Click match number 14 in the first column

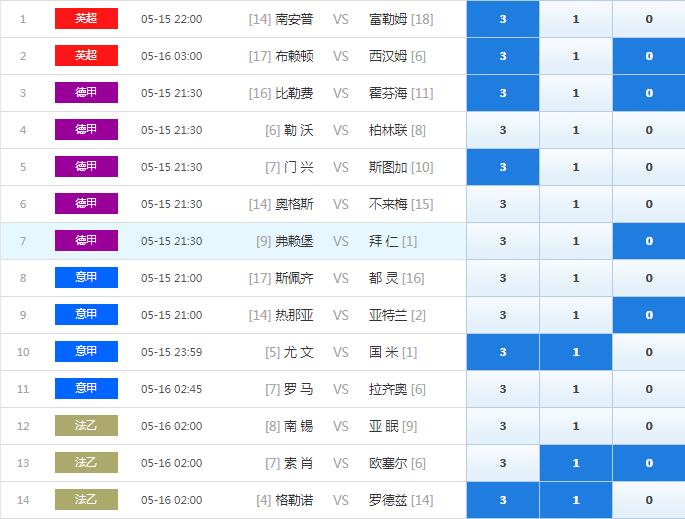pos(24,500)
